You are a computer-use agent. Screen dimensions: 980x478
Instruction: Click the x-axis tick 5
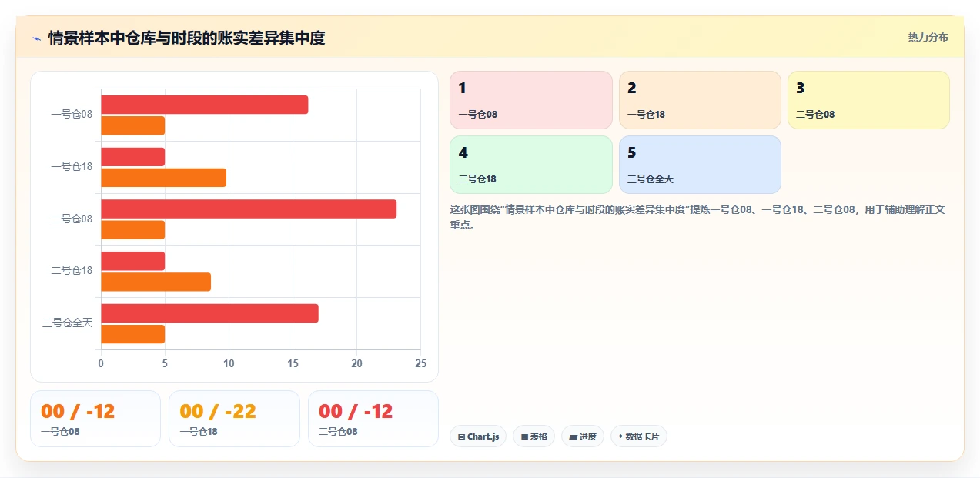[165, 363]
